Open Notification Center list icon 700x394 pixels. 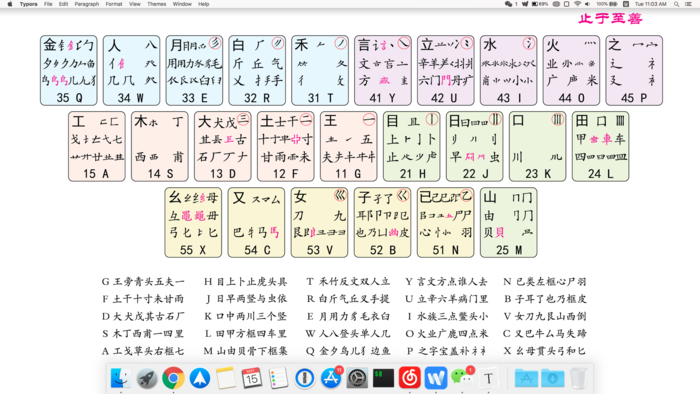coord(688,4)
